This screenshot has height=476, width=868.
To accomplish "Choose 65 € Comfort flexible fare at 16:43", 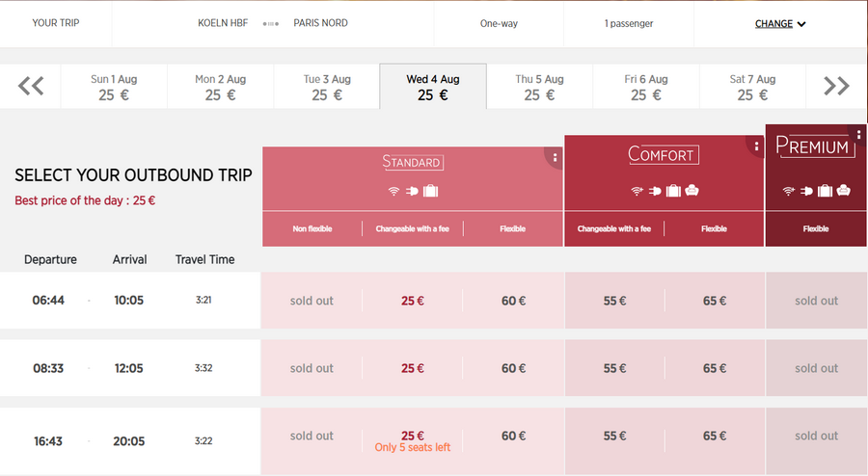I will click(715, 436).
